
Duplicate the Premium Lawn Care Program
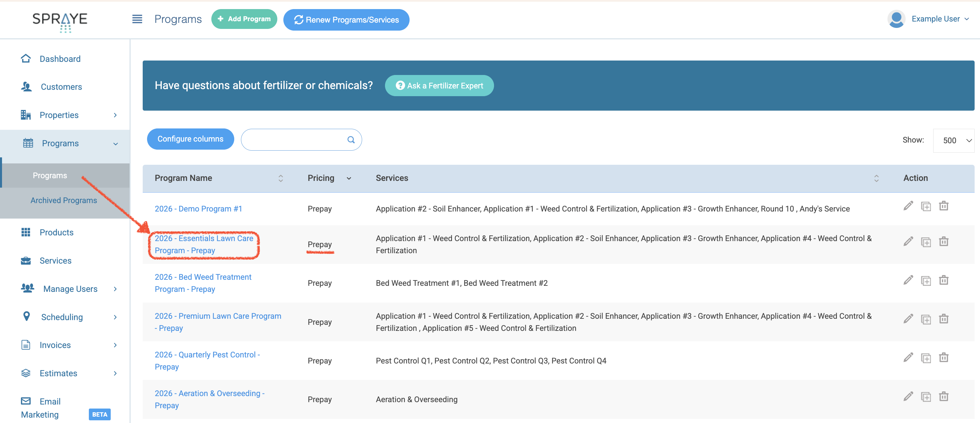pos(925,319)
